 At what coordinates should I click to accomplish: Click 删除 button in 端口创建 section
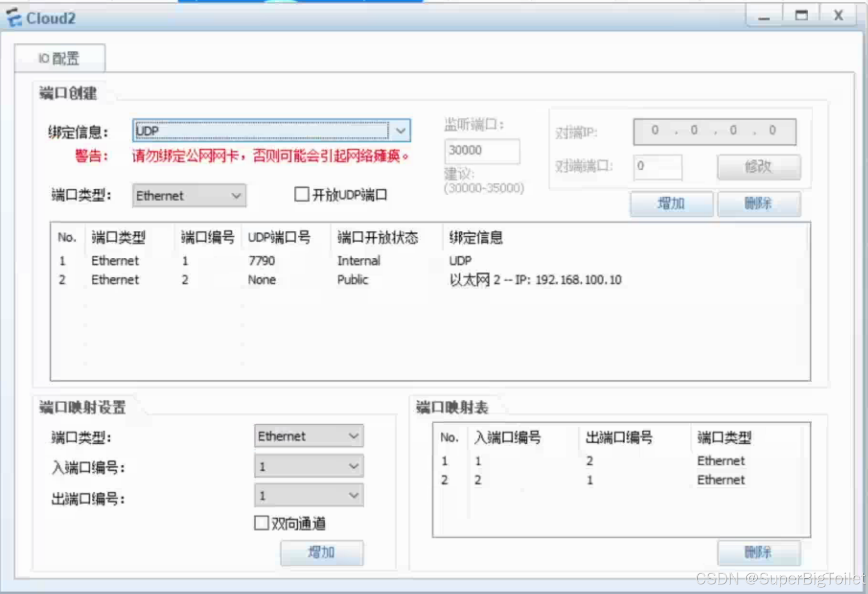759,204
